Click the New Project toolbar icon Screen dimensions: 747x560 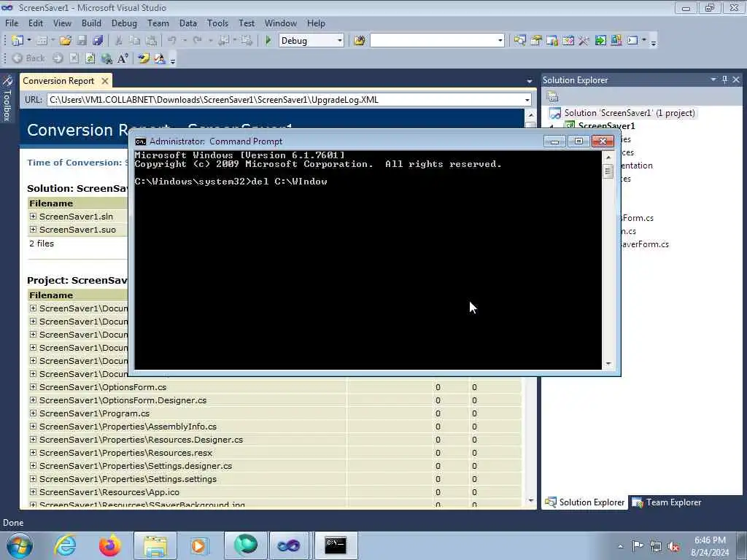point(18,41)
